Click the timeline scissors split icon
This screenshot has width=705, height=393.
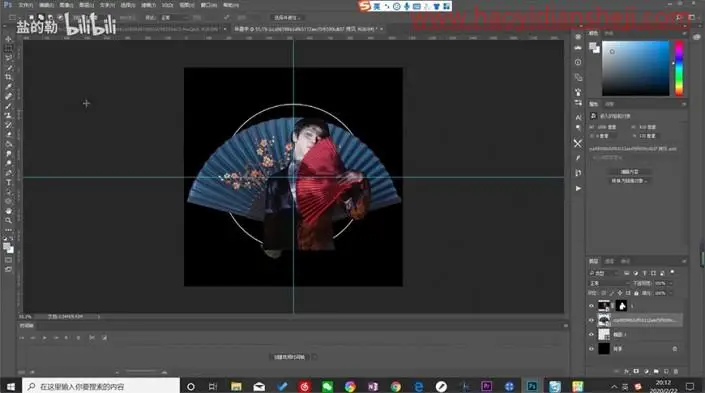(92, 338)
